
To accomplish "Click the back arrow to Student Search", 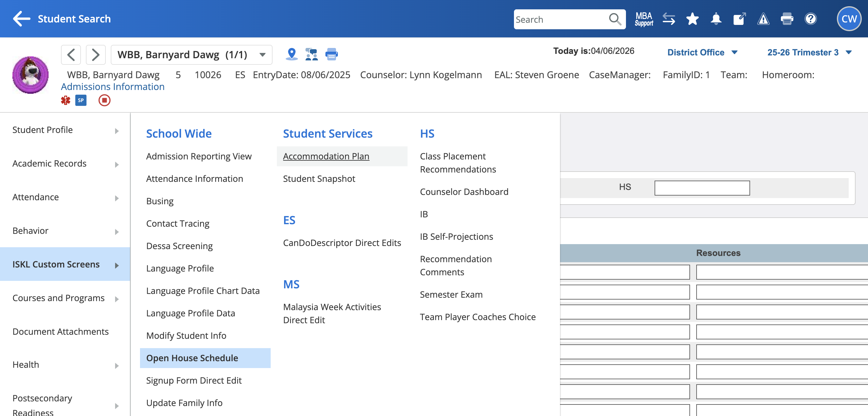I will (21, 19).
